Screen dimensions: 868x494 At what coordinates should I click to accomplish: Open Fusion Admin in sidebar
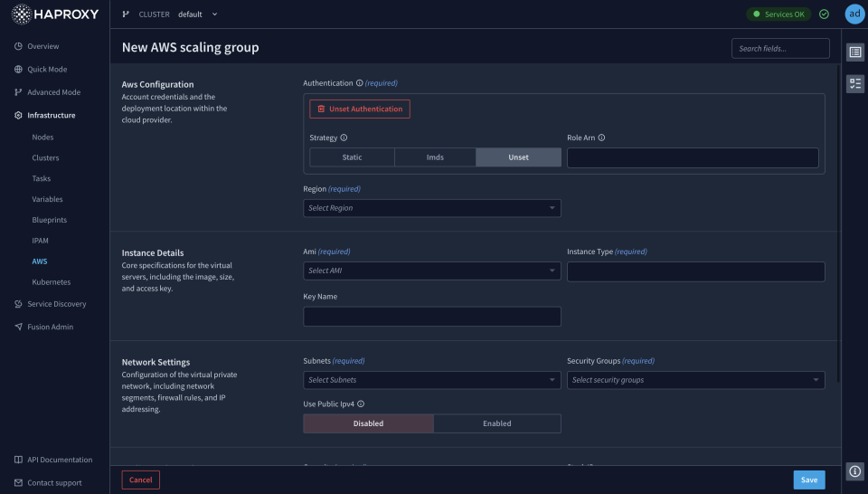(51, 327)
